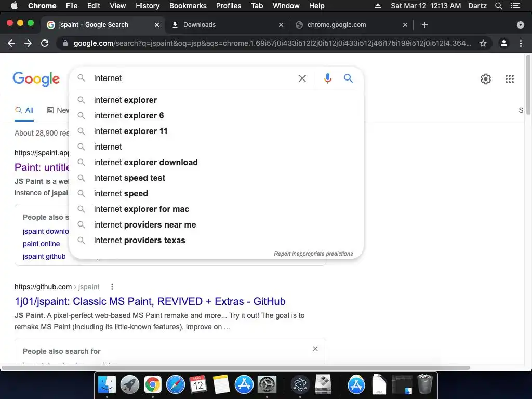Open Google apps grid
This screenshot has height=399, width=532.
(509, 79)
